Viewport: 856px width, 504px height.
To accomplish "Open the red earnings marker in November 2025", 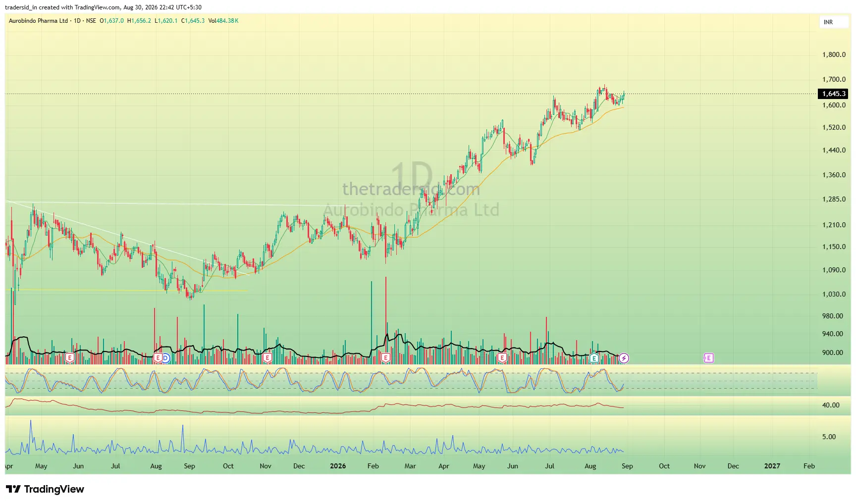I will (x=267, y=358).
